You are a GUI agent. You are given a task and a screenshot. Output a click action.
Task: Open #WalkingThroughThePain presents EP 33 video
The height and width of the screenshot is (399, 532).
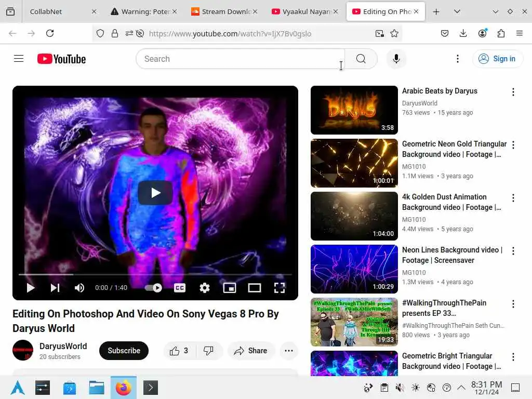[444, 308]
